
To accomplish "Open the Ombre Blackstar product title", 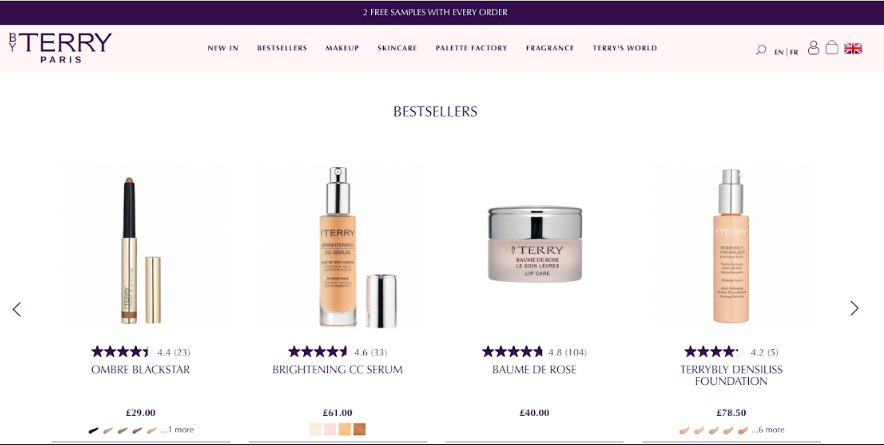I will [140, 369].
